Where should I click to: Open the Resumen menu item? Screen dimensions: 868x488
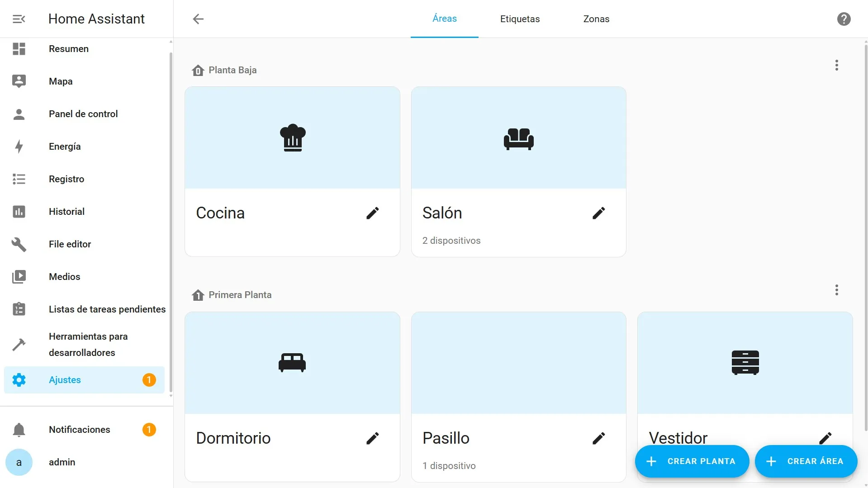pyautogui.click(x=84, y=49)
